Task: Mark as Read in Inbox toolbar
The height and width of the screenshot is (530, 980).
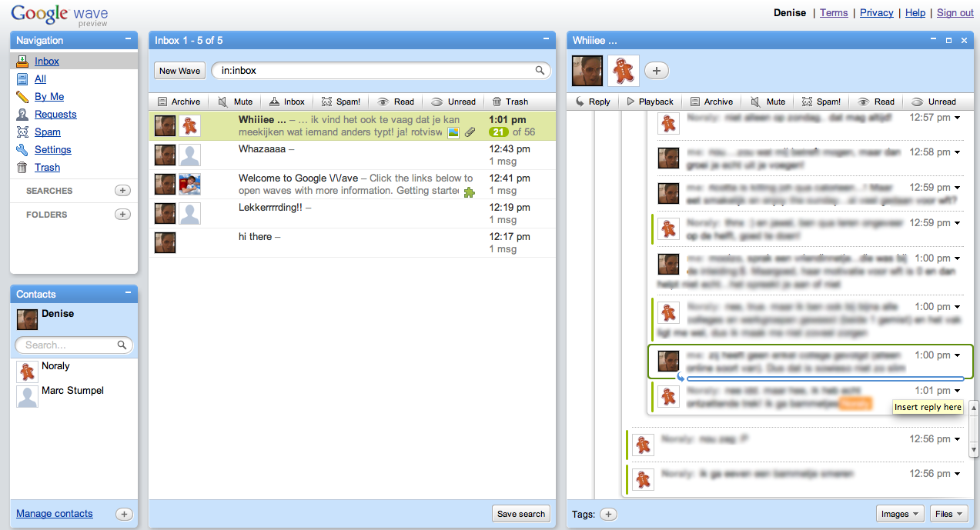Action: point(396,102)
